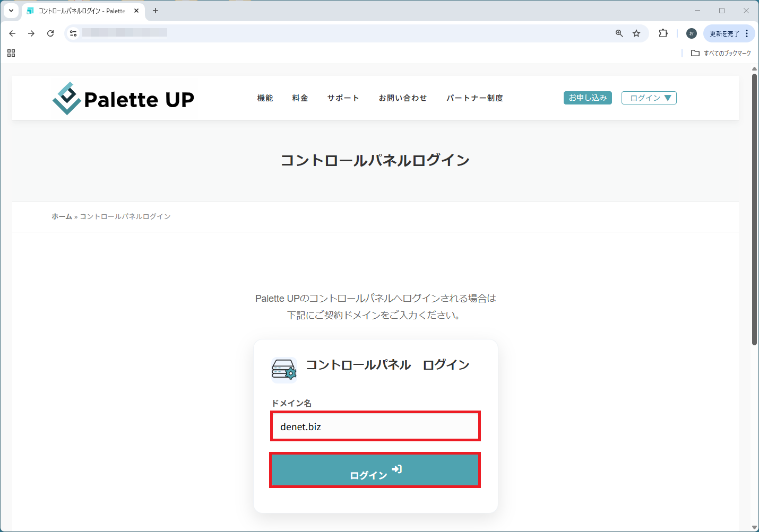
Task: Click the ドメイン名 field label
Action: [x=291, y=403]
